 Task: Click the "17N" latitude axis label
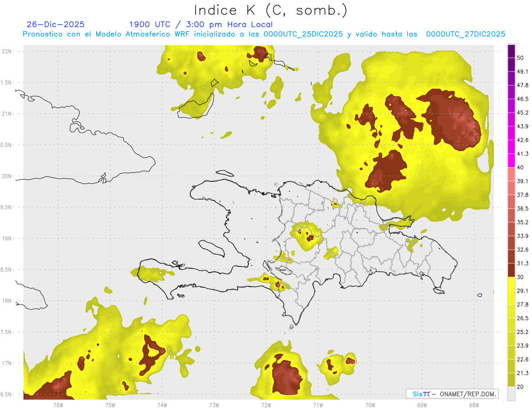coord(8,363)
